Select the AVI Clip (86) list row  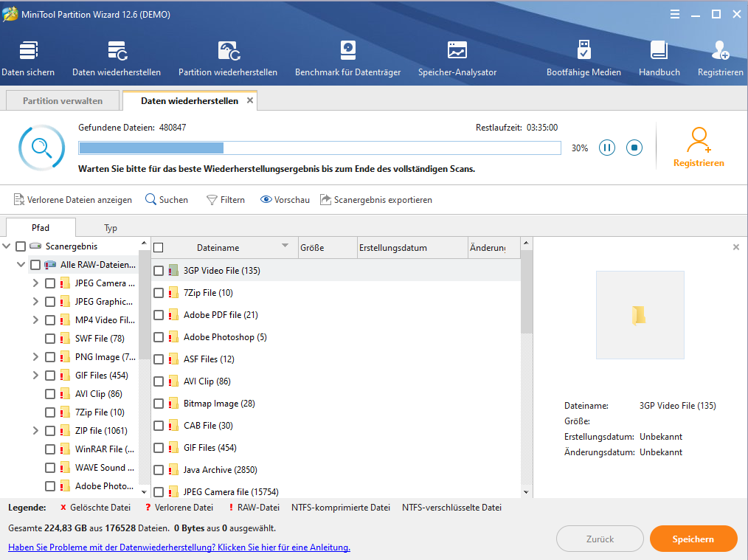pos(336,381)
